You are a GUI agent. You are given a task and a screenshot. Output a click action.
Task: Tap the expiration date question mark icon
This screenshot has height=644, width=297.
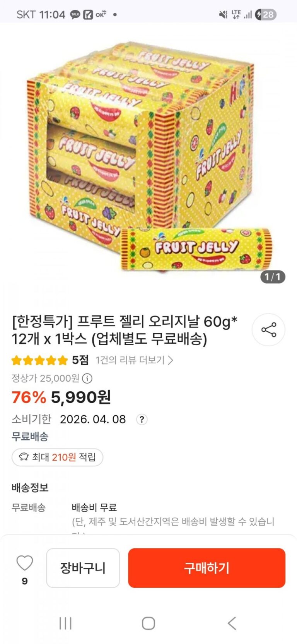coord(142,420)
